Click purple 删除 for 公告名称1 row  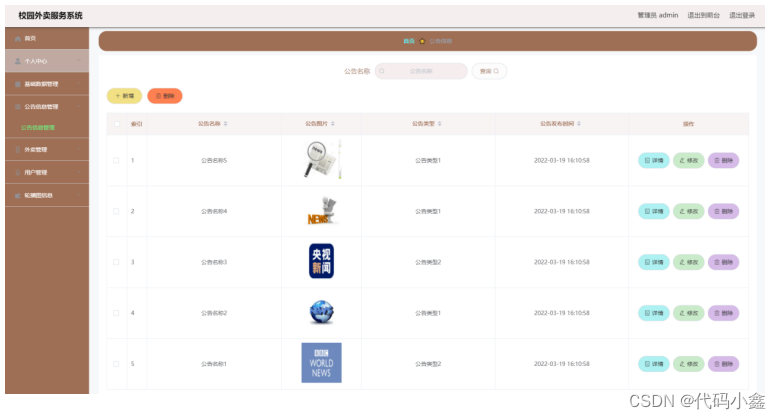[x=723, y=364]
